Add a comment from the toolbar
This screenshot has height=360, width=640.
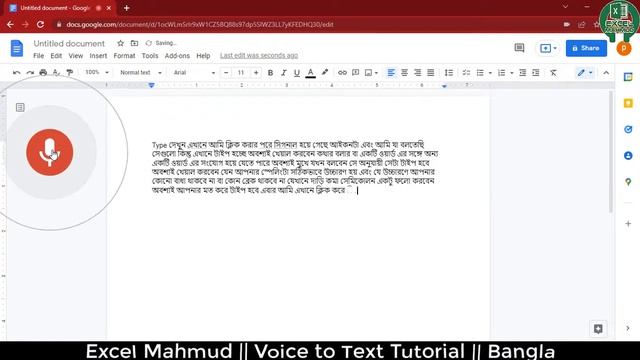(x=356, y=73)
